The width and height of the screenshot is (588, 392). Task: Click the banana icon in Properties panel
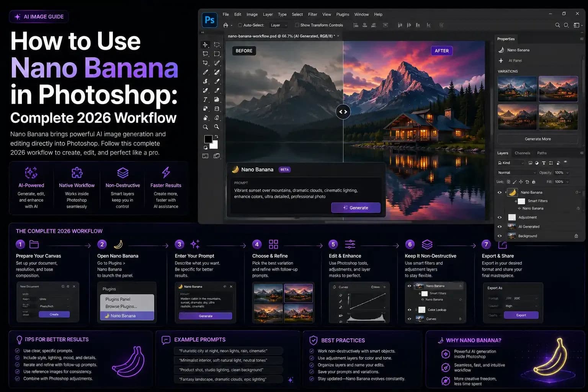[501, 50]
